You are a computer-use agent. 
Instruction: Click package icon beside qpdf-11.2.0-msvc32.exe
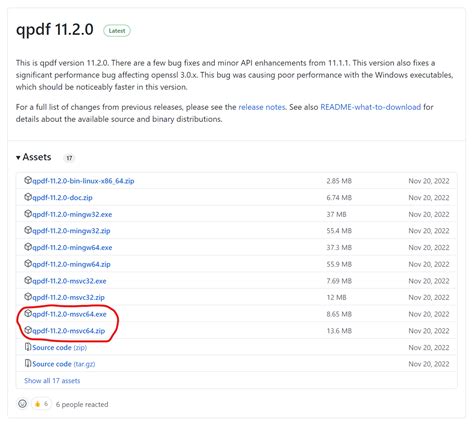28,280
